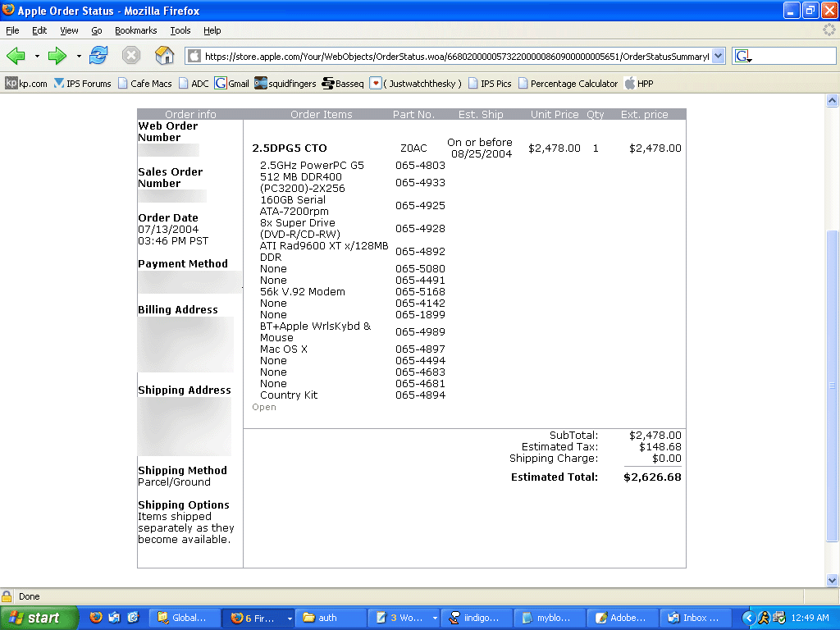Click the Parcel/Ground shipping method text
This screenshot has height=630, width=840.
(174, 482)
